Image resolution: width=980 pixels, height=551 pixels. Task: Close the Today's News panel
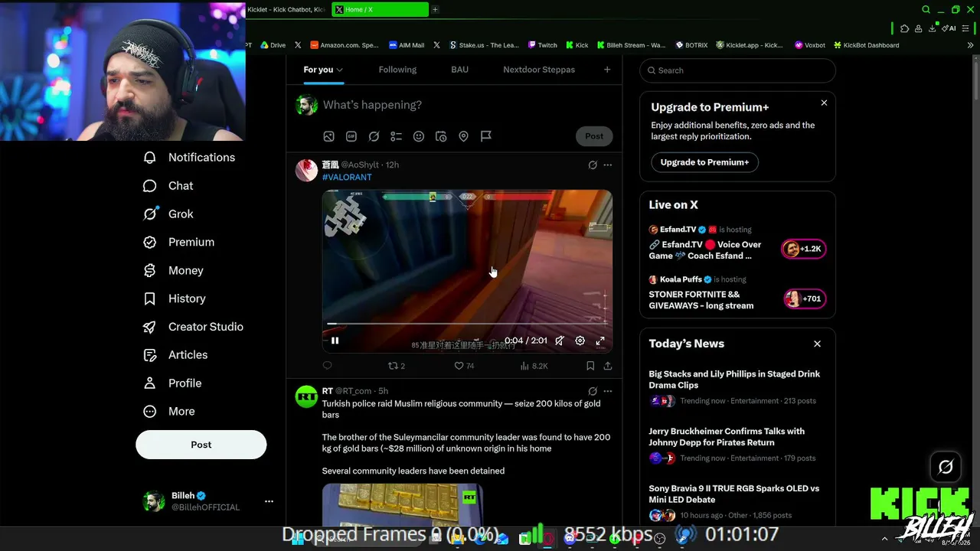click(x=817, y=344)
